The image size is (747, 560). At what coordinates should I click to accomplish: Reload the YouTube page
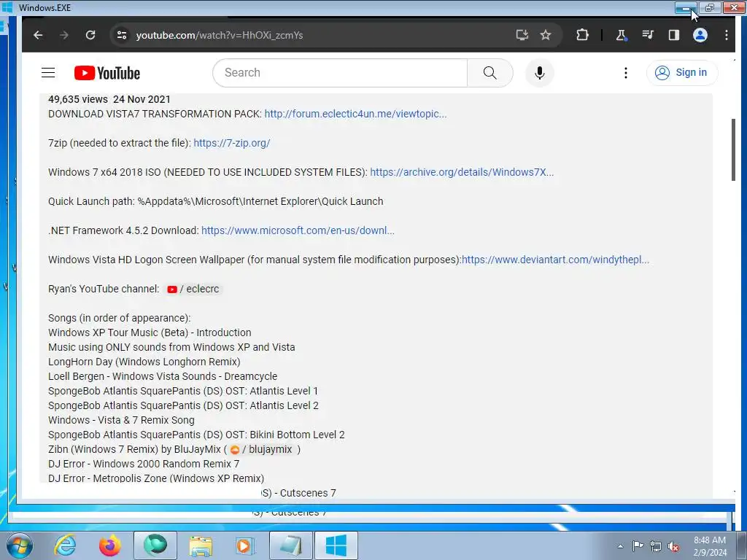click(90, 35)
